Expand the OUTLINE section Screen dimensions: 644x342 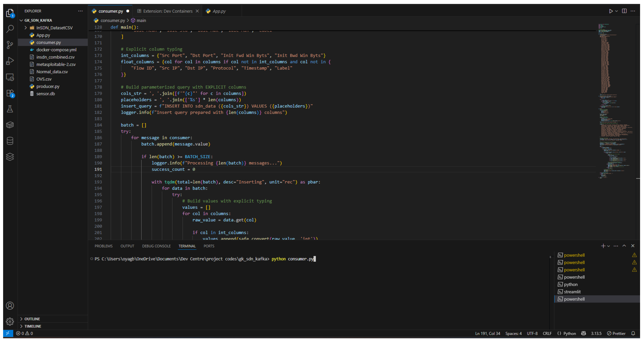(x=32, y=319)
